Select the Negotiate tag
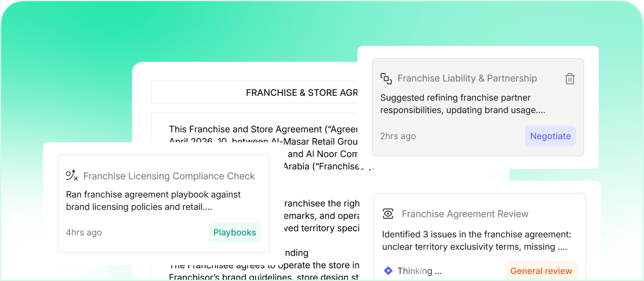Screen dimensions: 644x281 [550, 136]
